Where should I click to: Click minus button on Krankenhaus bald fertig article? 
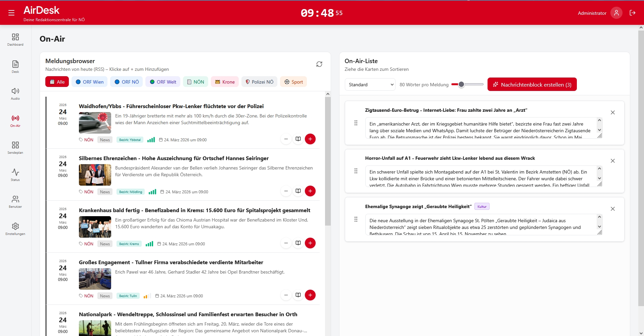coord(286,243)
